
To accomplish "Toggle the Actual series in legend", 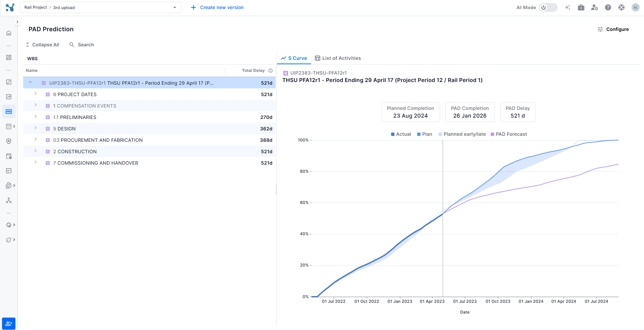I will tap(401, 134).
